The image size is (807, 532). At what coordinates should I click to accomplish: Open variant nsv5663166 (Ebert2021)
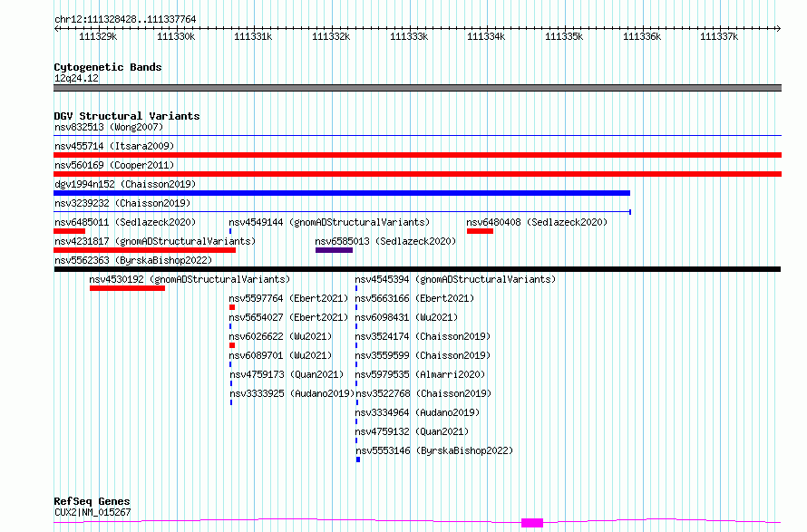[x=414, y=298]
